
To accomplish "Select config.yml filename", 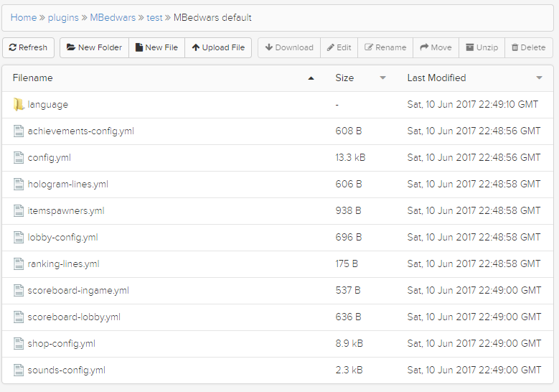I will pyautogui.click(x=50, y=158).
